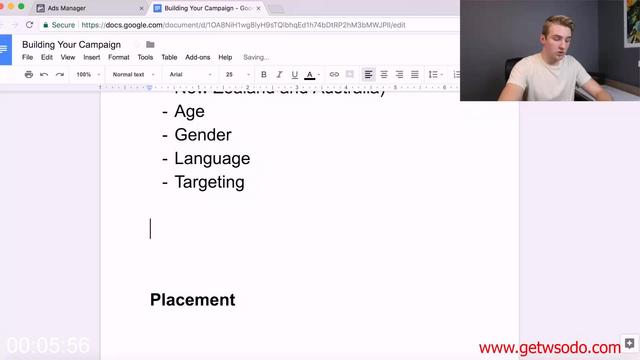Align text left
This screenshot has width=640, height=360.
point(368,74)
